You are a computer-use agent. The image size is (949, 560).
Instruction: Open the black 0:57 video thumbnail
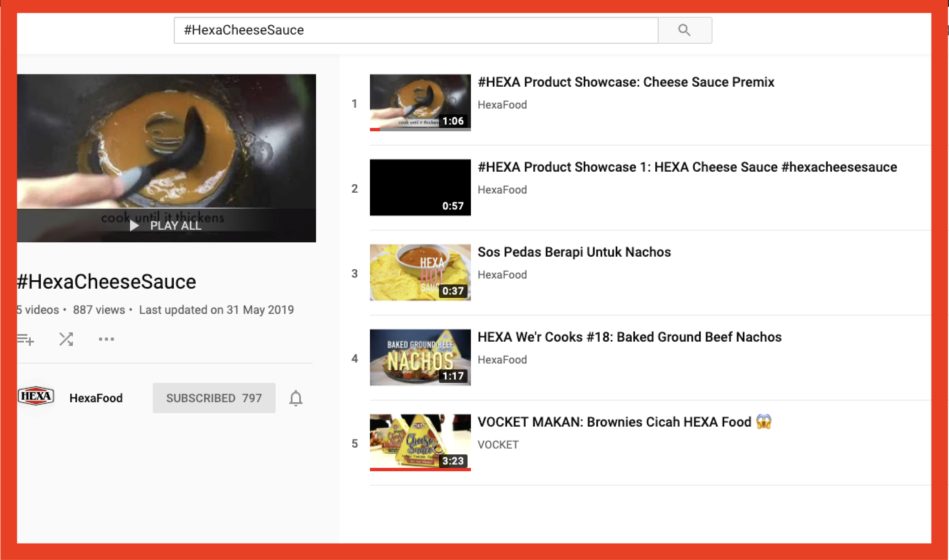click(x=420, y=188)
